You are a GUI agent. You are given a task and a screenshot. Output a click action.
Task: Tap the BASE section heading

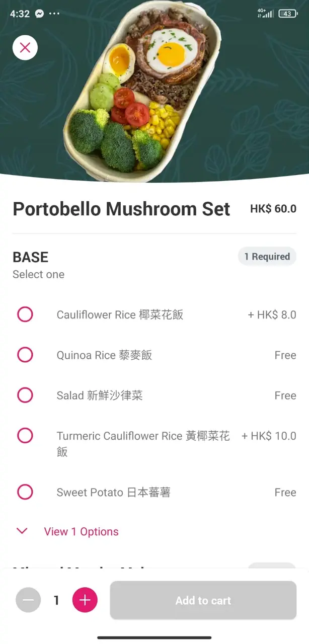tap(31, 257)
